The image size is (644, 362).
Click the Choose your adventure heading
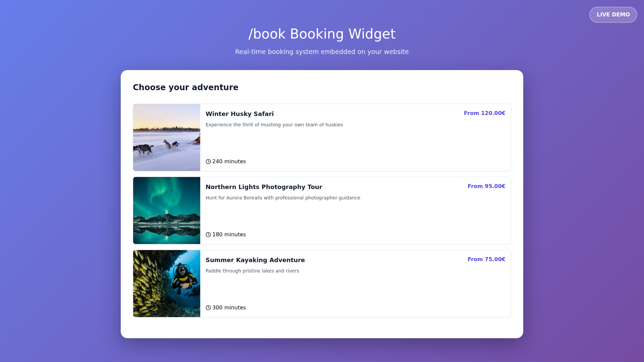(x=185, y=87)
